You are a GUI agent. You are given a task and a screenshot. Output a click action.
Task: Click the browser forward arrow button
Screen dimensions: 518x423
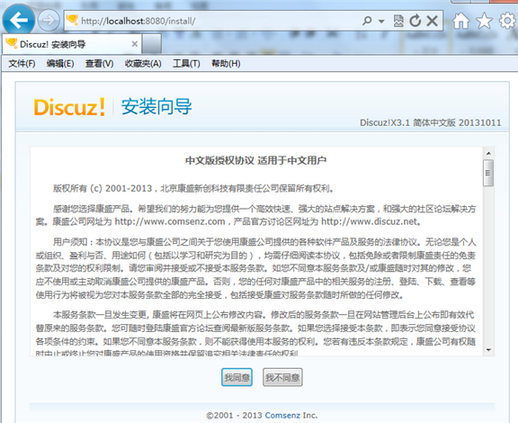click(48, 21)
